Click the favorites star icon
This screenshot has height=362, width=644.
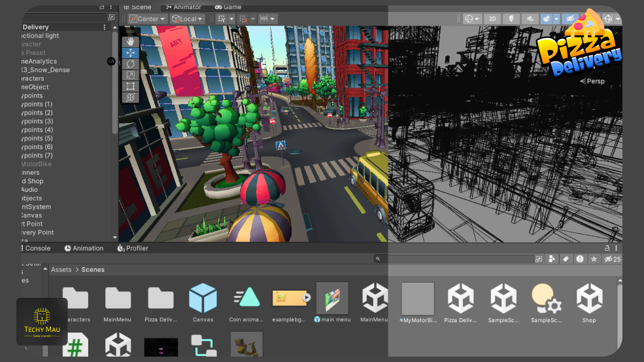tap(594, 259)
